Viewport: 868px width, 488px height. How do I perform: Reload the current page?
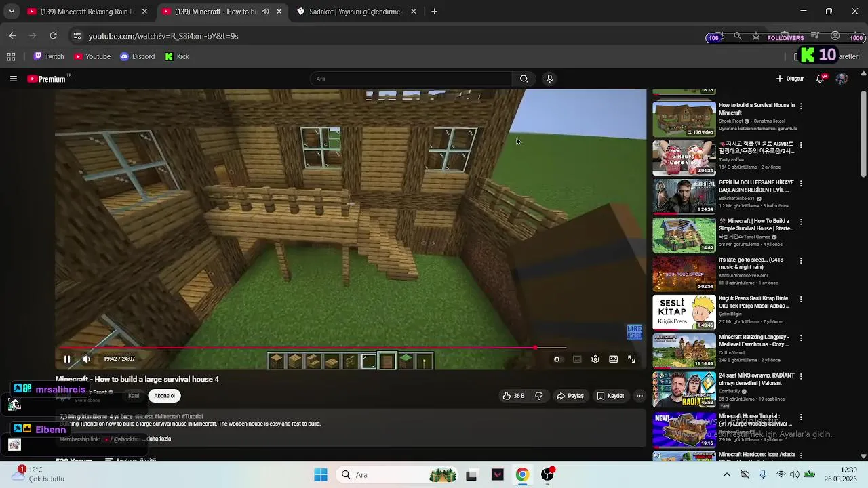point(53,36)
